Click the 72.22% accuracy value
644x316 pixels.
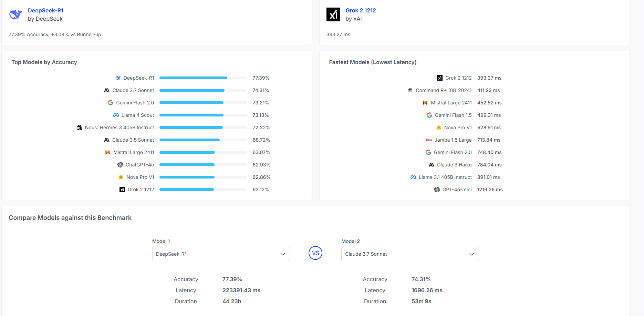tap(261, 128)
